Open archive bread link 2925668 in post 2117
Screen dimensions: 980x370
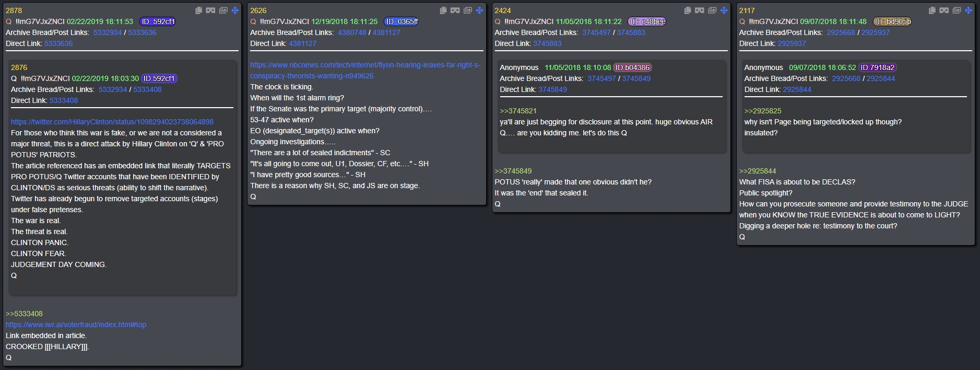[841, 32]
